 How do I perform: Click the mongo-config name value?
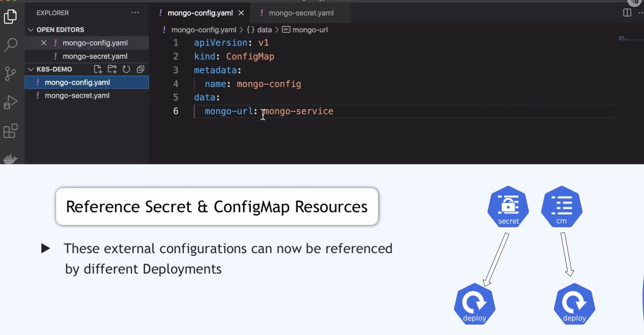(269, 84)
